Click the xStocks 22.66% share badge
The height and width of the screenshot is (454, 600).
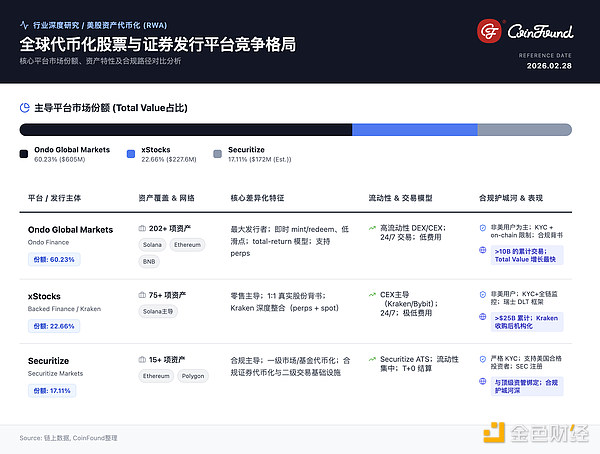tap(54, 324)
